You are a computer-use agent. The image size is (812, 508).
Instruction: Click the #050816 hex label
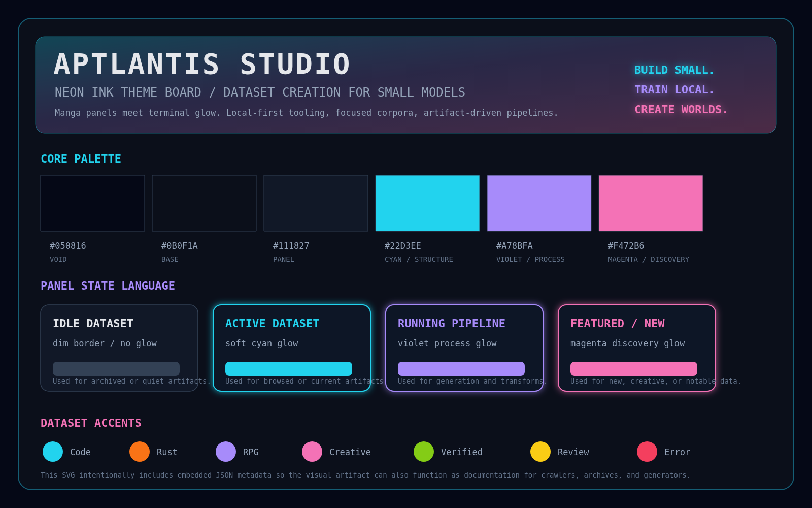[x=68, y=246]
